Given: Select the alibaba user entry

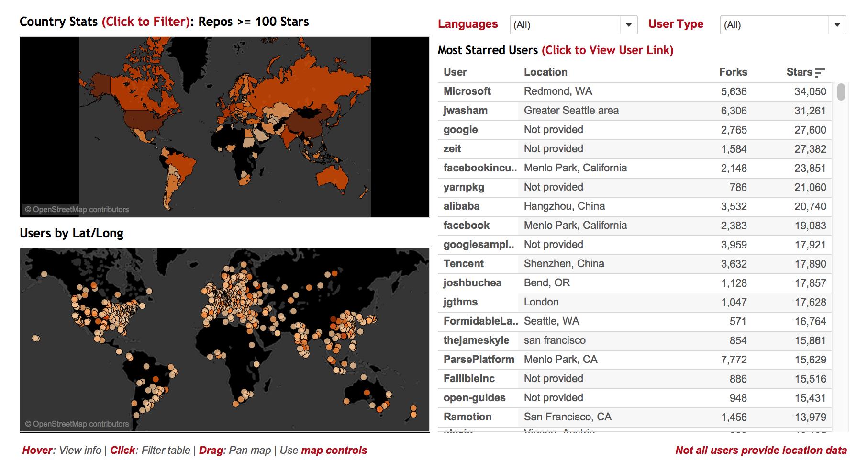Looking at the screenshot, I should [461, 206].
